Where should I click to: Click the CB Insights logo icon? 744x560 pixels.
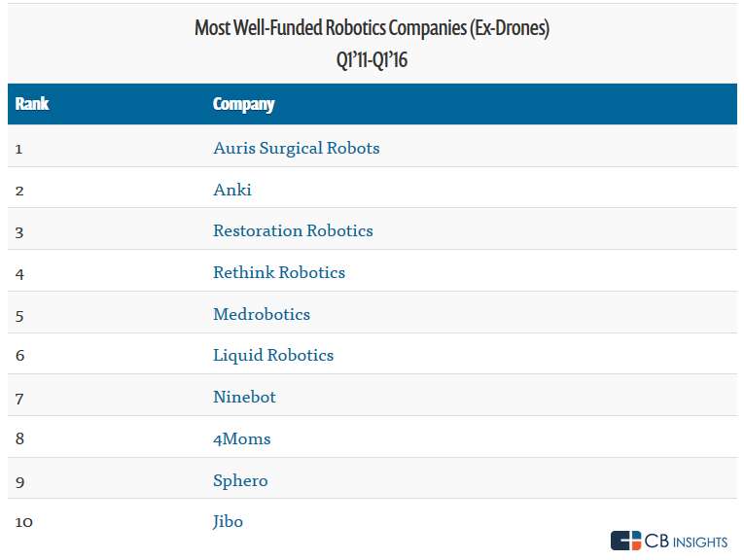click(x=626, y=541)
